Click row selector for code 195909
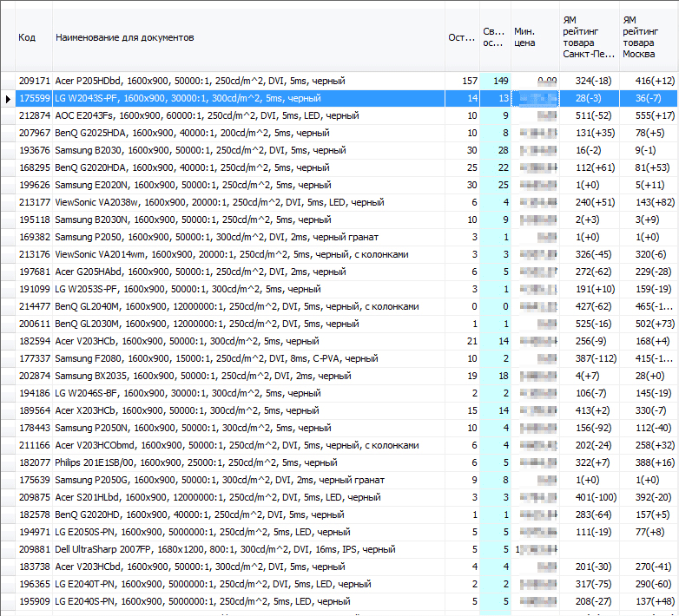The width and height of the screenshot is (679, 616). coord(8,601)
